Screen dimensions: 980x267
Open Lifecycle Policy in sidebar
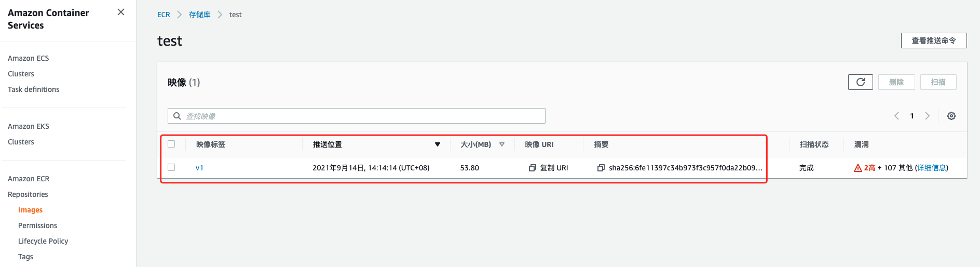43,241
